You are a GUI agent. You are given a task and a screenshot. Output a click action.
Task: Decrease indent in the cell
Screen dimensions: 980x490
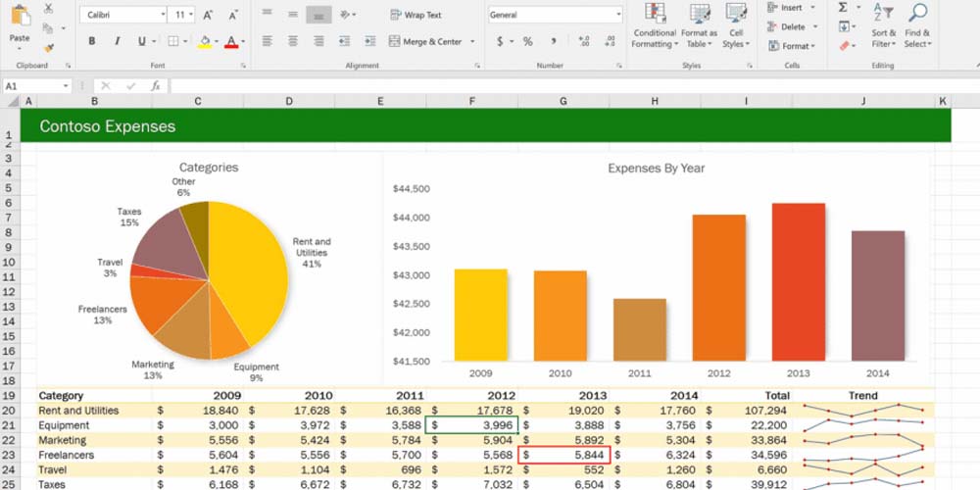point(344,41)
